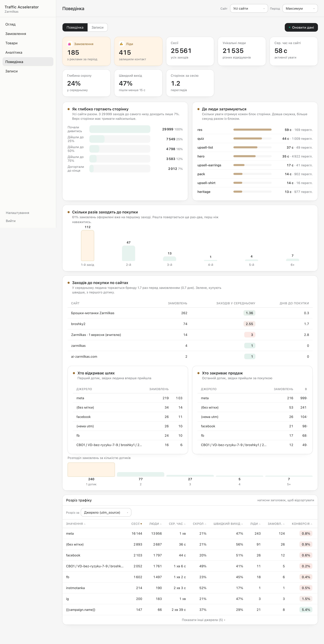Click the broshky2 site row
The width and height of the screenshot is (324, 644).
(x=190, y=324)
